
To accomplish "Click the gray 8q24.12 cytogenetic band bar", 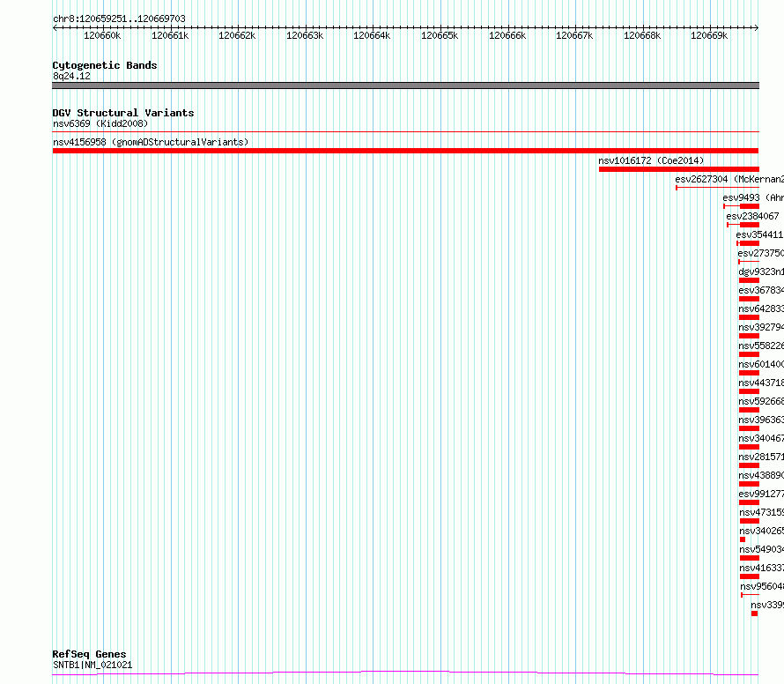I will tap(405, 85).
